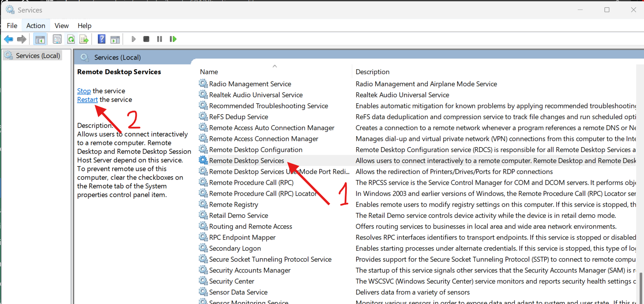The width and height of the screenshot is (644, 304).
Task: Open the View menu
Action: pyautogui.click(x=61, y=26)
